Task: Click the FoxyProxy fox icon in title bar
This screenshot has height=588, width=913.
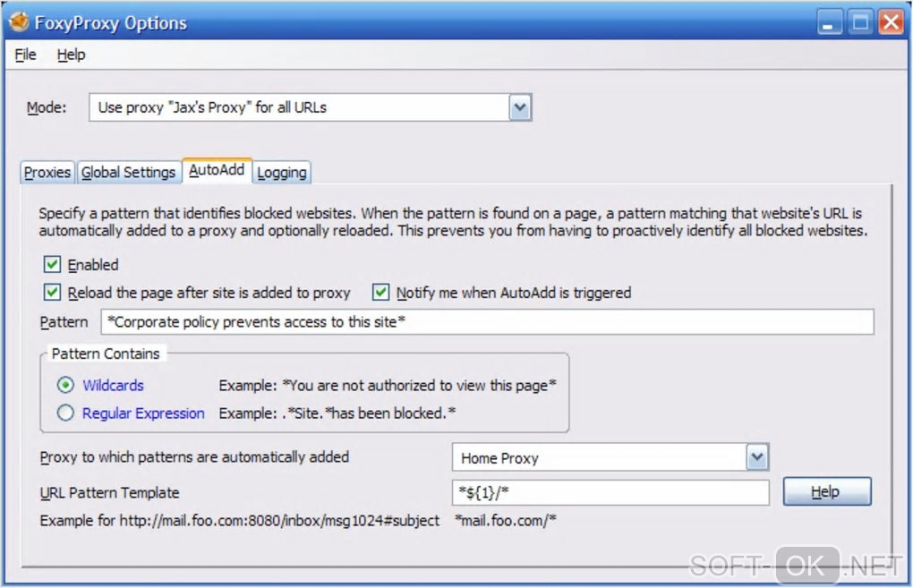Action: [19, 21]
